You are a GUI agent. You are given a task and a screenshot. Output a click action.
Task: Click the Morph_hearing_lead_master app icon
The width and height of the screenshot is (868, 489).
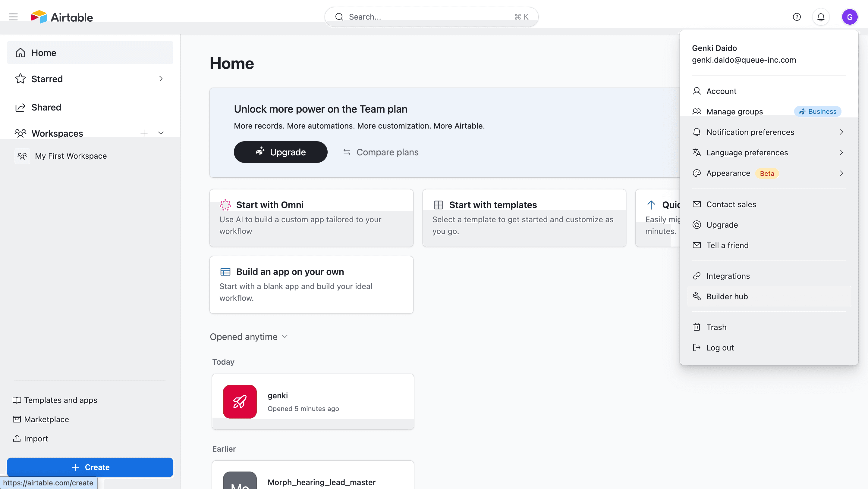240,480
